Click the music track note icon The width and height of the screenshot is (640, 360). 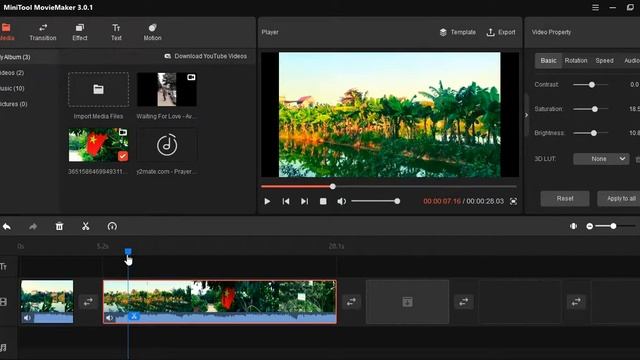point(4,348)
